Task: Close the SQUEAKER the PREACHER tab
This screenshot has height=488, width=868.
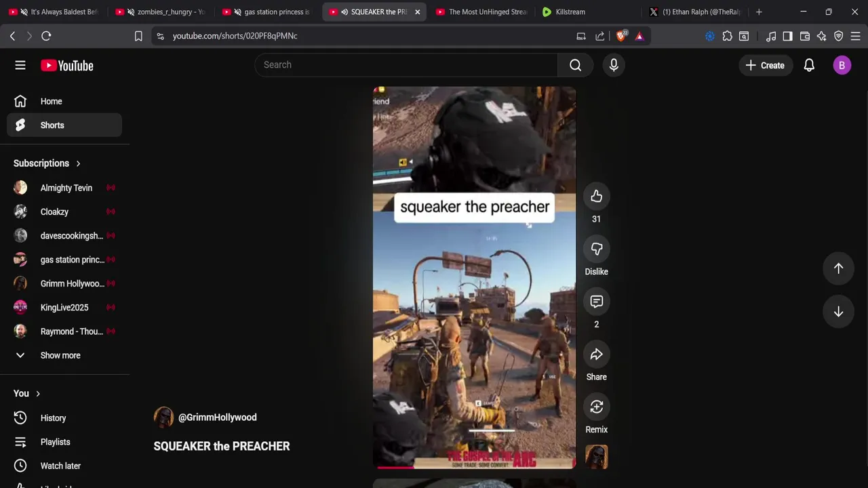Action: (x=417, y=12)
